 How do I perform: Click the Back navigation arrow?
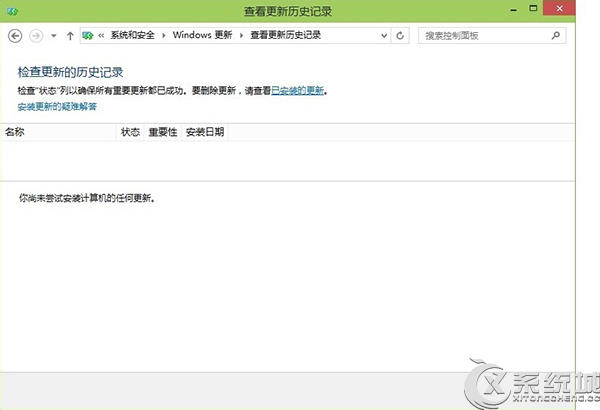(x=15, y=36)
